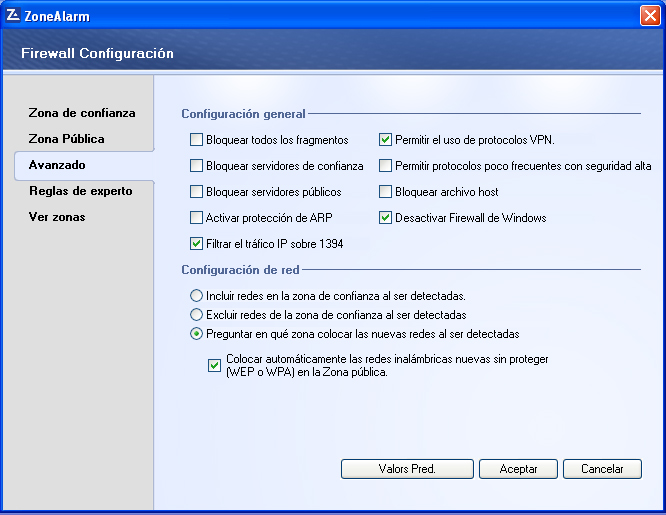Click the ZoneAlarm logo icon in title bar
The width and height of the screenshot is (666, 515).
pos(13,15)
